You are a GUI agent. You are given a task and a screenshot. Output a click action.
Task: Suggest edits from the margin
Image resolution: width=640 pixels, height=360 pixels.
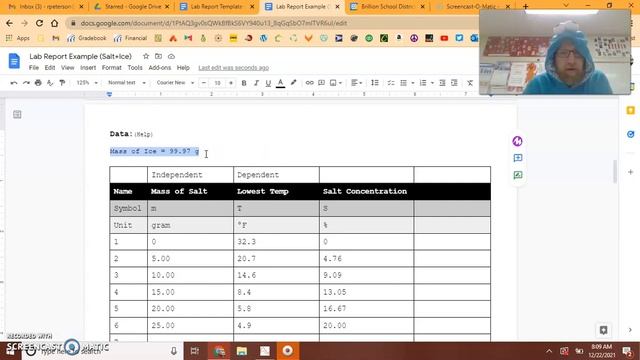(x=518, y=175)
